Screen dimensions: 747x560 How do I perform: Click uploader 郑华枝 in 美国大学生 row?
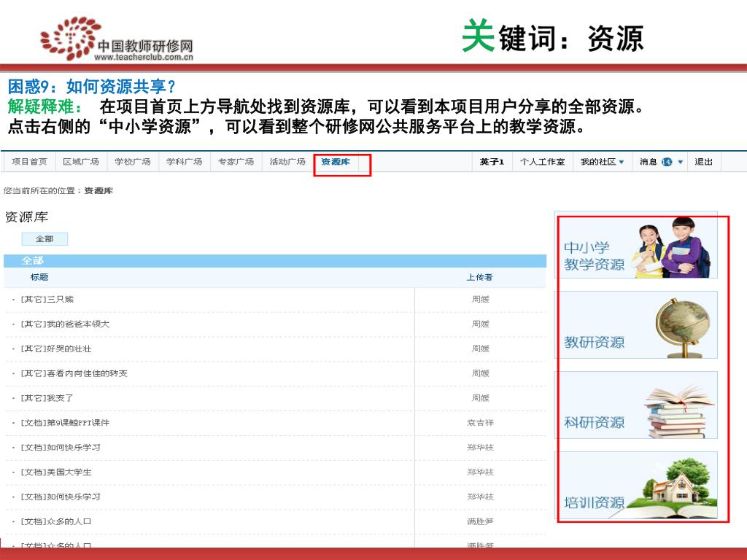(480, 472)
